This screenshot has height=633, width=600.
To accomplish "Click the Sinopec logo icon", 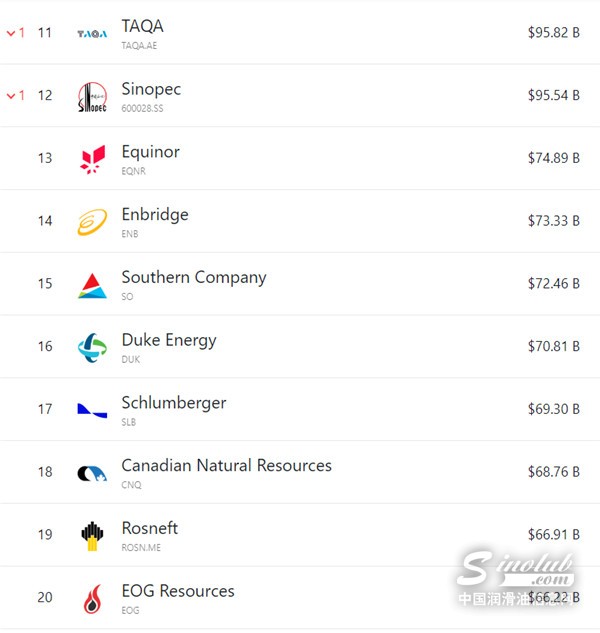I will [92, 97].
